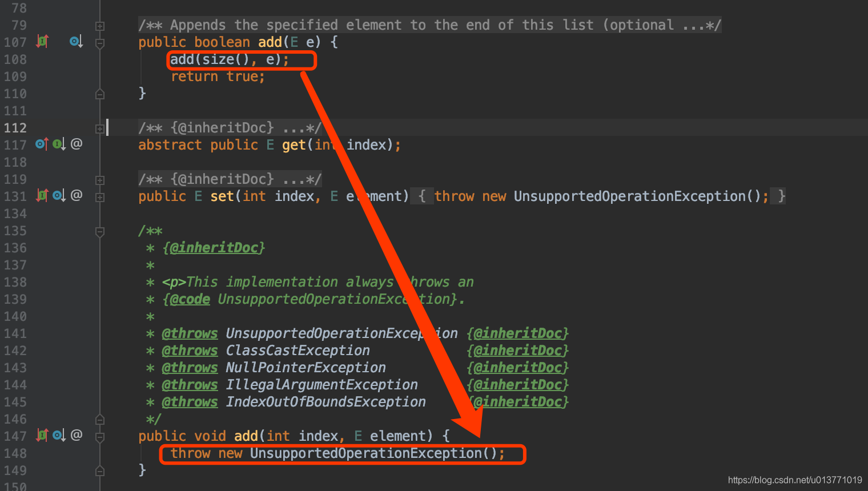Viewport: 868px width, 491px height.
Task: Click the 'set' method name on line 131
Action: point(222,196)
